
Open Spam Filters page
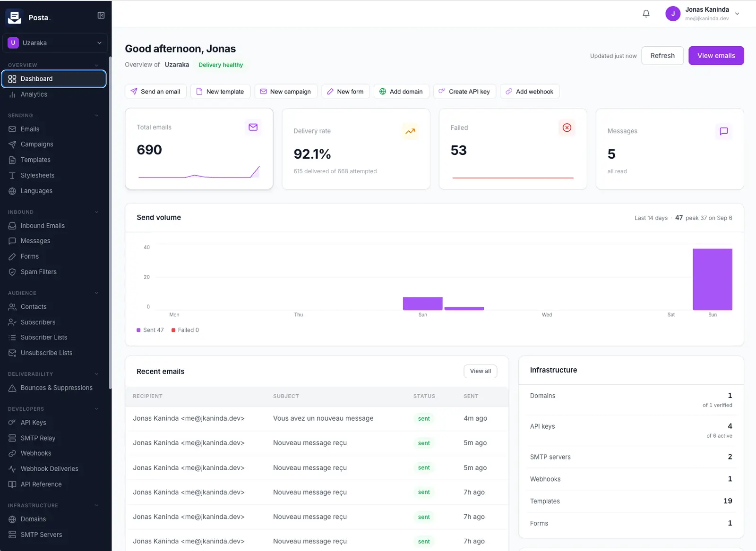[x=53, y=272]
